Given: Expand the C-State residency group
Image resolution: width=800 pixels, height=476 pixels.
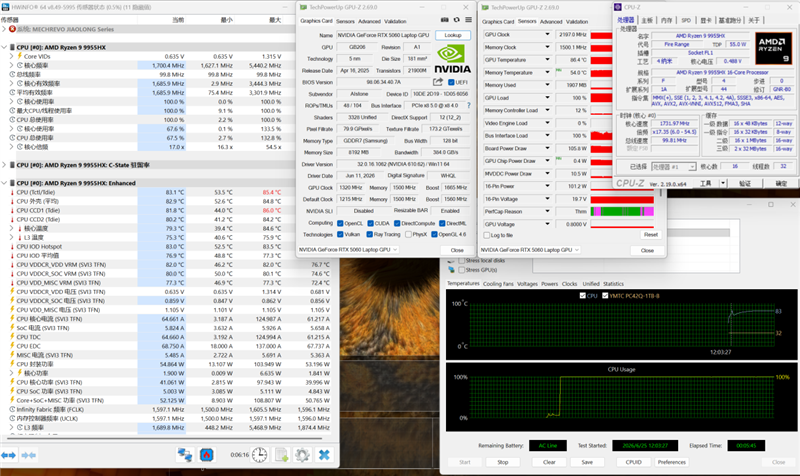Looking at the screenshot, I should click(4, 165).
